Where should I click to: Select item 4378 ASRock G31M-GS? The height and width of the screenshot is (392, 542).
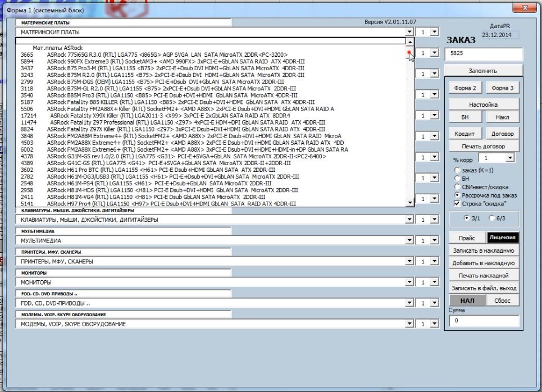[x=210, y=156]
